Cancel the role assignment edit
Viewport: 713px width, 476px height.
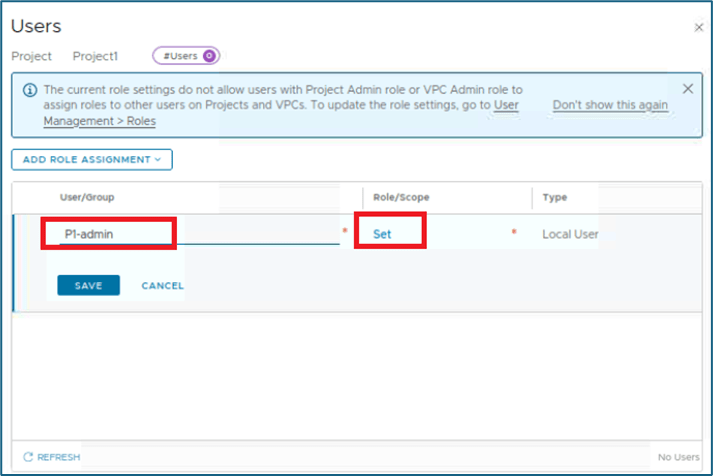162,285
